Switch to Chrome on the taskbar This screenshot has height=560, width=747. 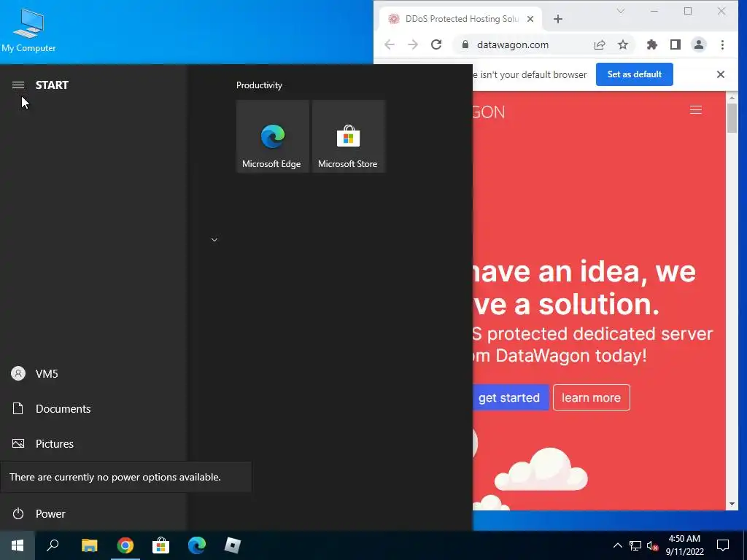pyautogui.click(x=125, y=545)
